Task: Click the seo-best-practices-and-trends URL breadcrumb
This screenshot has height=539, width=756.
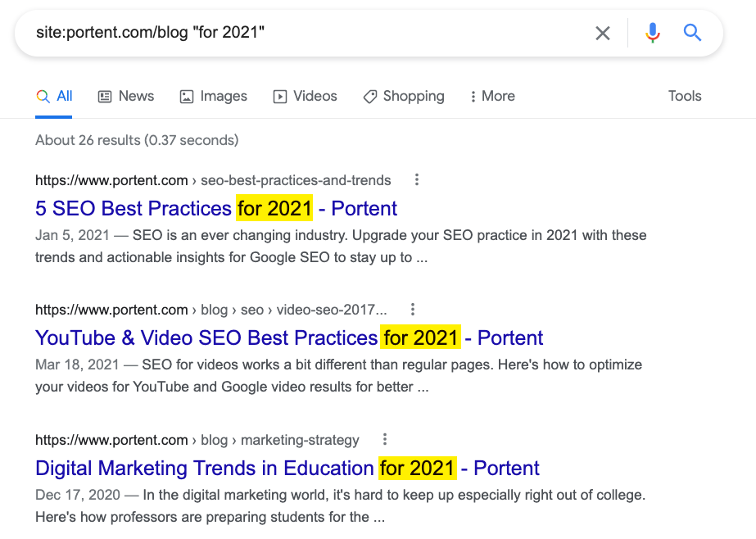Action: [296, 180]
